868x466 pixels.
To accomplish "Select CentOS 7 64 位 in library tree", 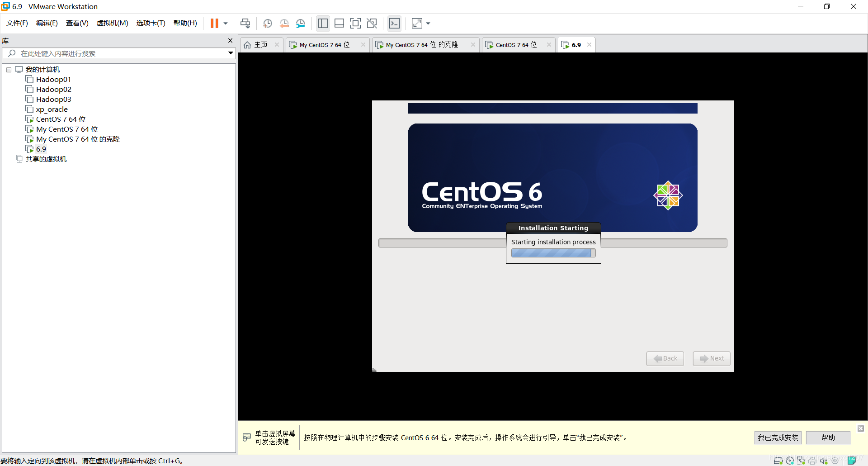I will coord(56,119).
